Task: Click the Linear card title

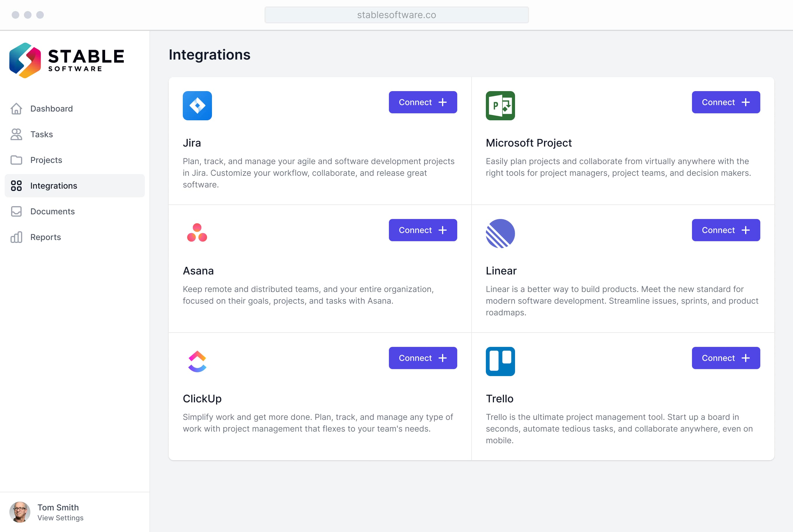Action: pyautogui.click(x=501, y=271)
